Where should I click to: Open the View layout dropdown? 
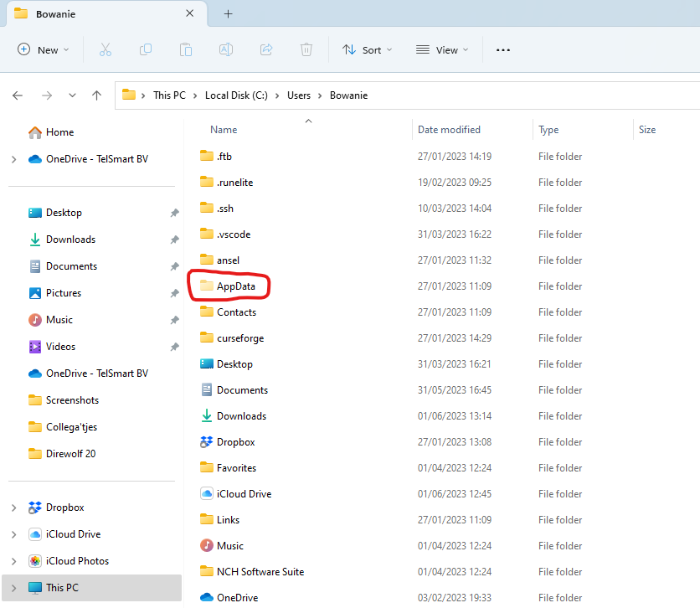[x=442, y=50]
